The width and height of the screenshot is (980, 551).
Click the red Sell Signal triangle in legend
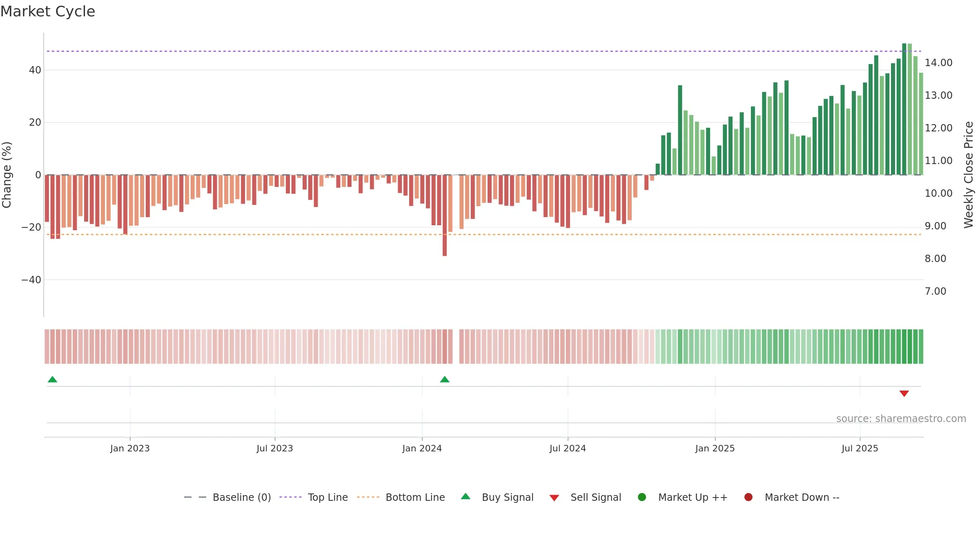(x=554, y=498)
